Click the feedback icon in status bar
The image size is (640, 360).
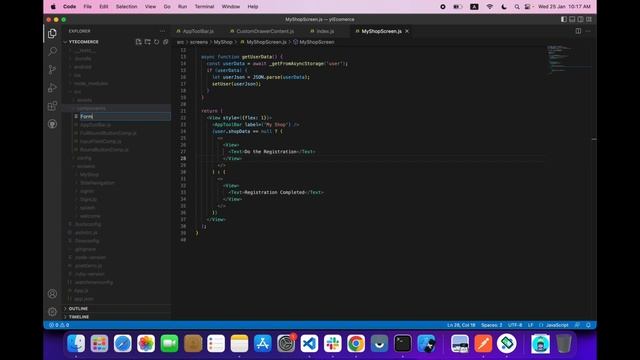(577, 325)
